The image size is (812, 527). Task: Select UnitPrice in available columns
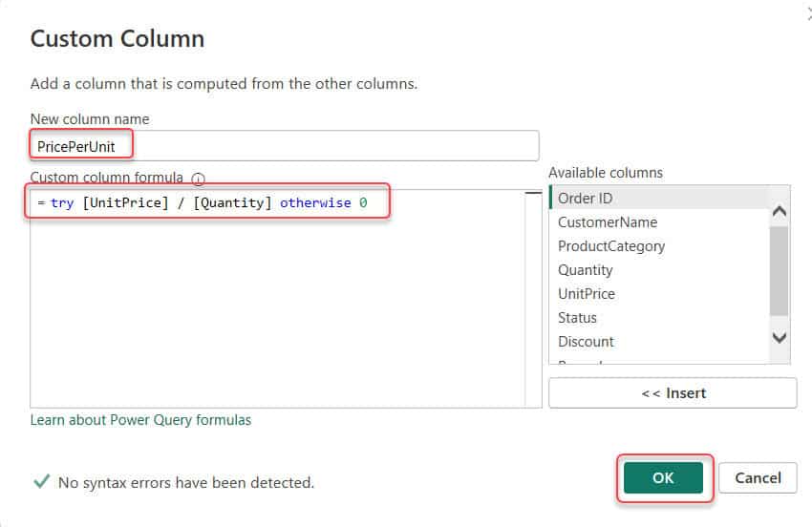tap(659, 293)
